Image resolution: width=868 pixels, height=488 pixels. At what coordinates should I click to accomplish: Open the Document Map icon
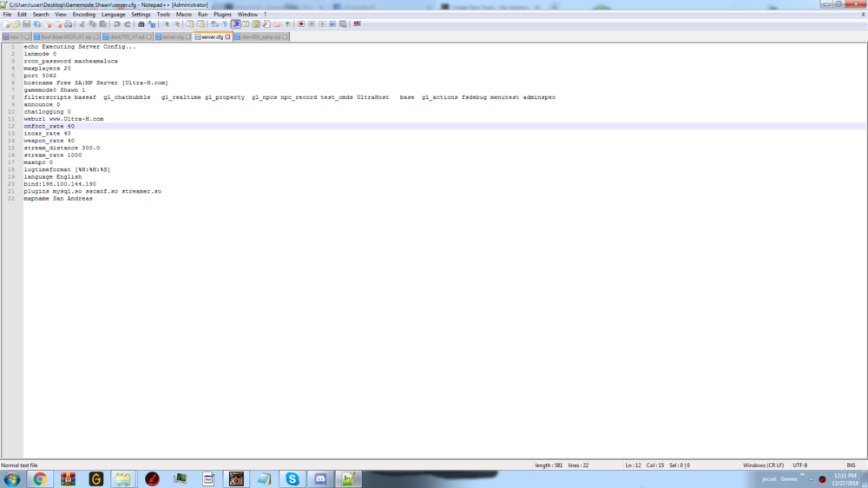(x=256, y=24)
